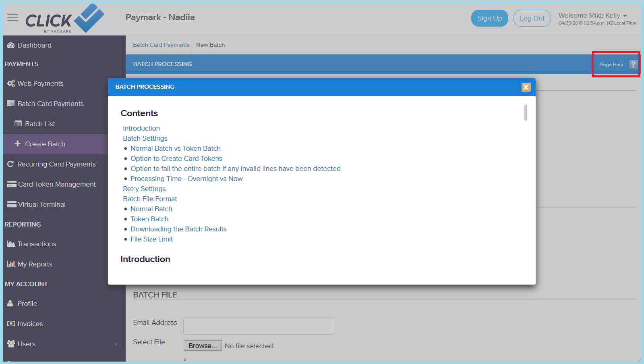The image size is (644, 364).
Task: Open Dashboard in the sidebar
Action: (34, 45)
